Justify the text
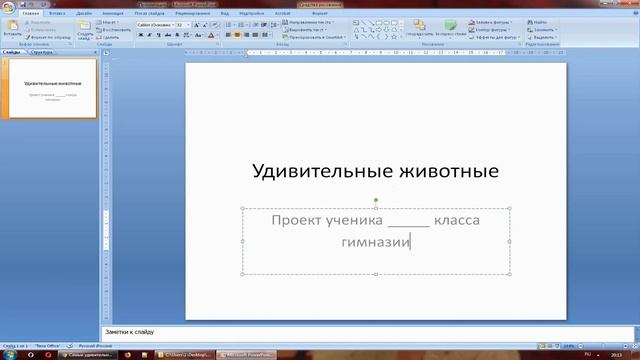640x360 pixels. (255, 35)
